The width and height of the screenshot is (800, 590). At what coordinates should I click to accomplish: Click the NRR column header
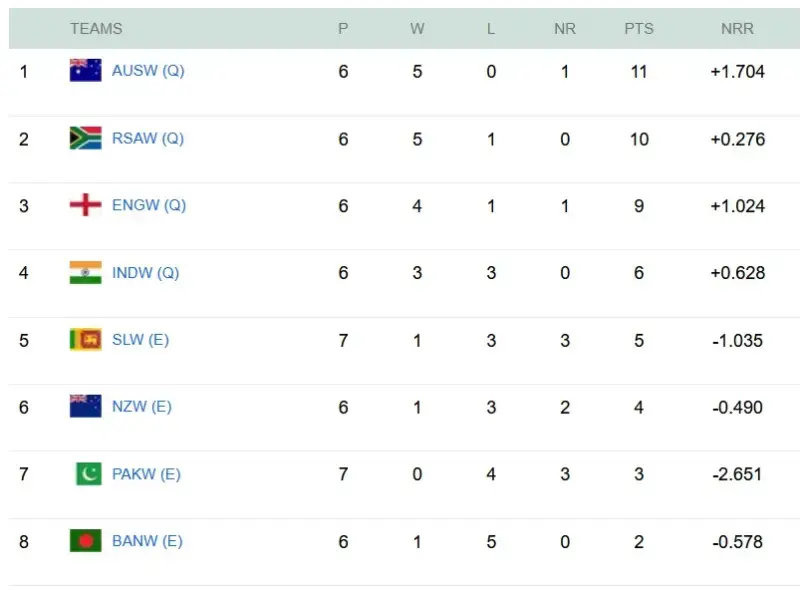pyautogui.click(x=737, y=29)
